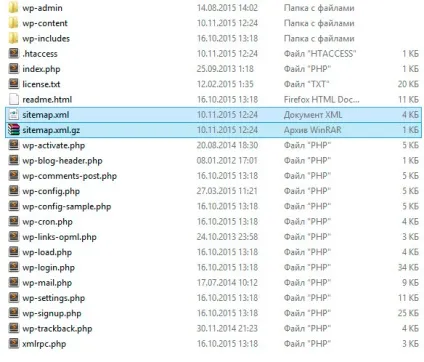424x362 pixels.
Task: Select the wp-content folder name
Action: coord(45,23)
